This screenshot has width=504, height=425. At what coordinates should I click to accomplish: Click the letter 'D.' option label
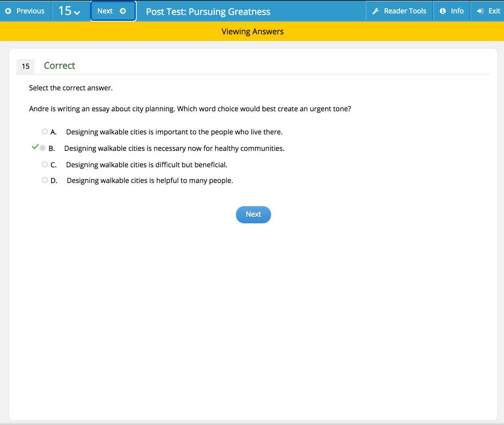(54, 181)
